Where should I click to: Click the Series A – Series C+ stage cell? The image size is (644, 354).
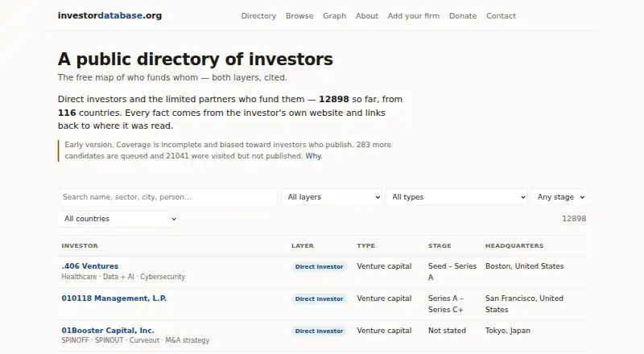pos(446,304)
